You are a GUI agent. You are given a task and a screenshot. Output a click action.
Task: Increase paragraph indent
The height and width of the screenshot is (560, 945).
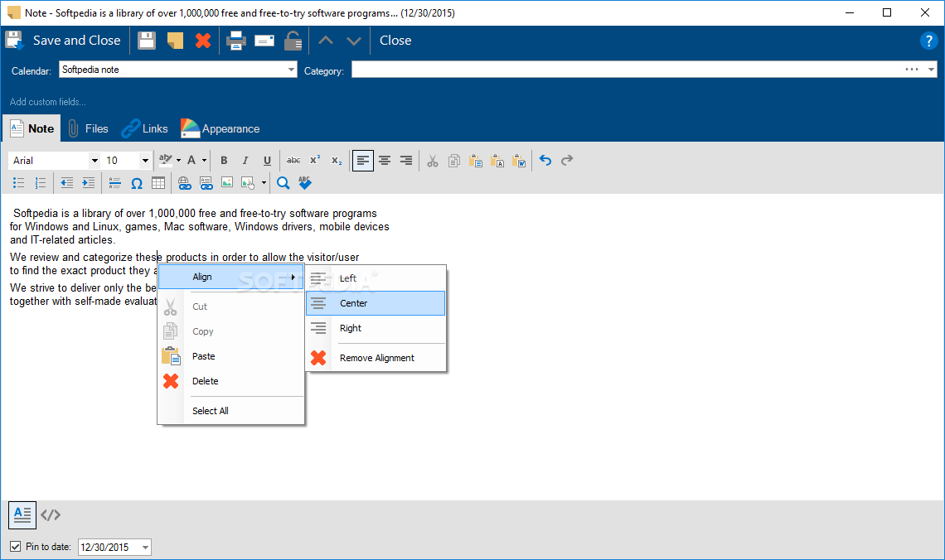click(89, 183)
